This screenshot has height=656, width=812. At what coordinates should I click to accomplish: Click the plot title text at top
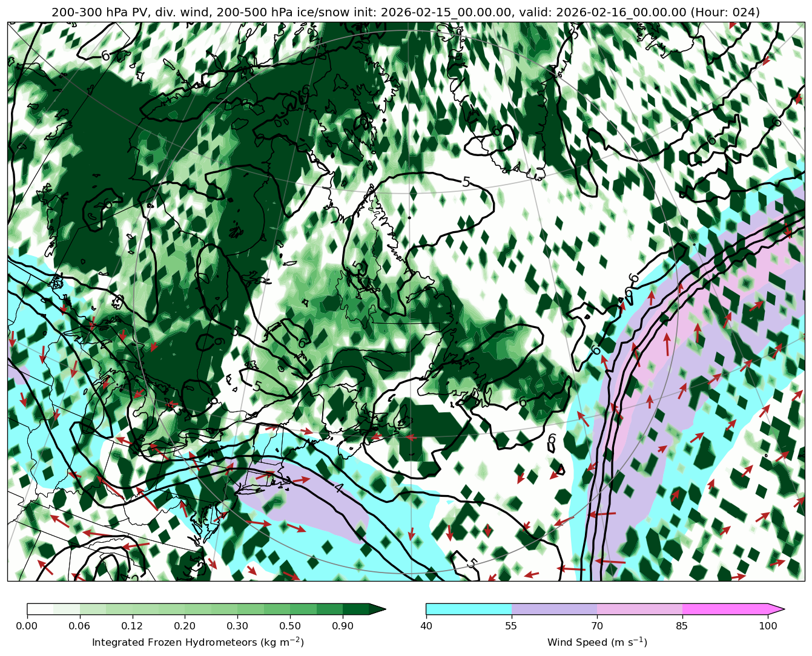click(406, 12)
